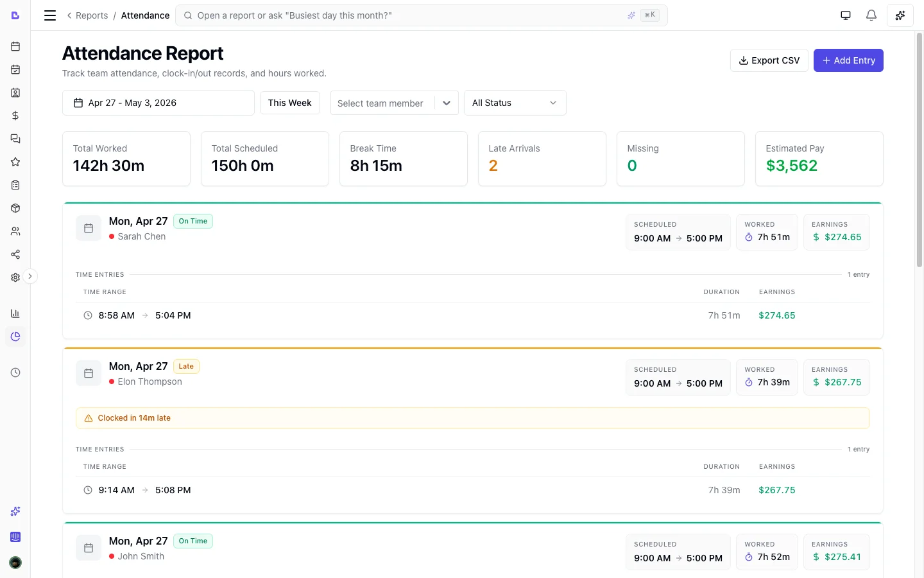Click the ⌘K shortcut badge in the search bar

[x=650, y=15]
